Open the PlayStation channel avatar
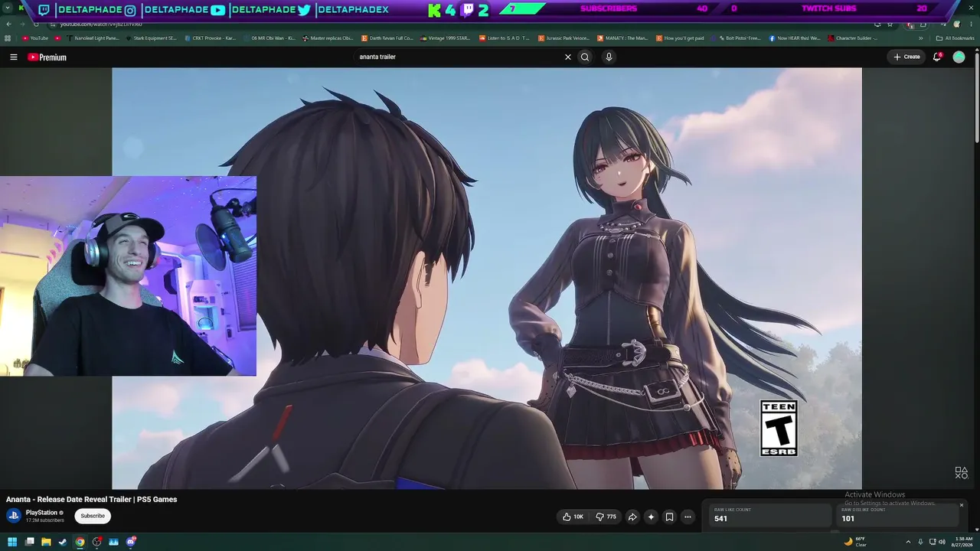Image resolution: width=980 pixels, height=551 pixels. click(x=14, y=516)
